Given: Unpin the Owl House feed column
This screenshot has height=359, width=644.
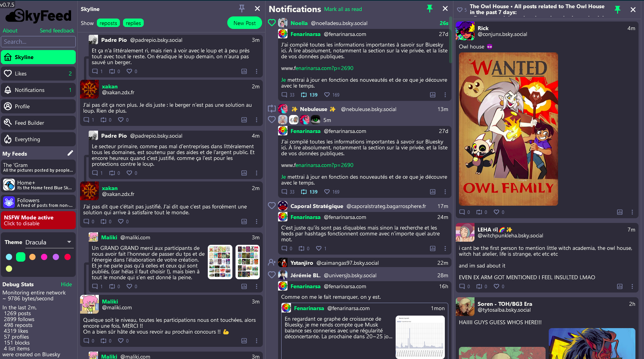Looking at the screenshot, I should pos(617,9).
